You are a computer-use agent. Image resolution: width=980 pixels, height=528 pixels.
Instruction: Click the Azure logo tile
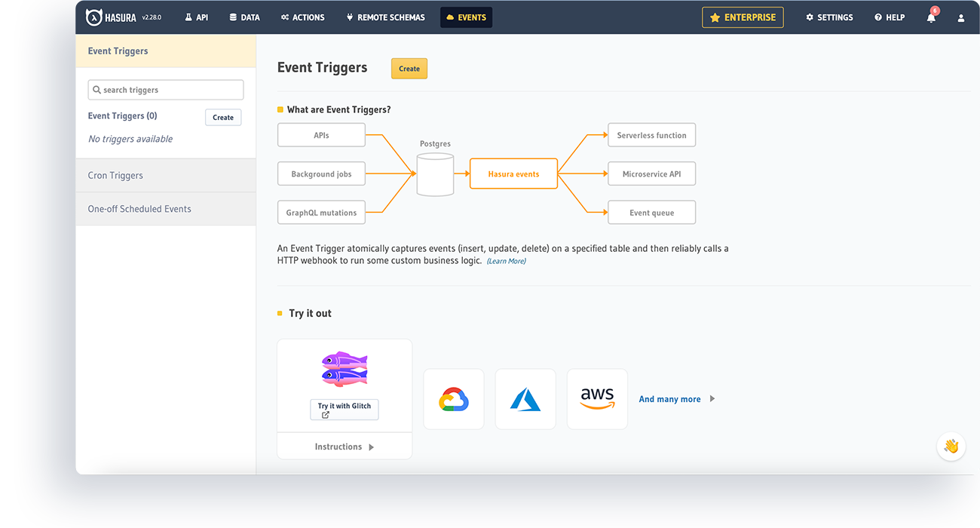click(x=525, y=399)
